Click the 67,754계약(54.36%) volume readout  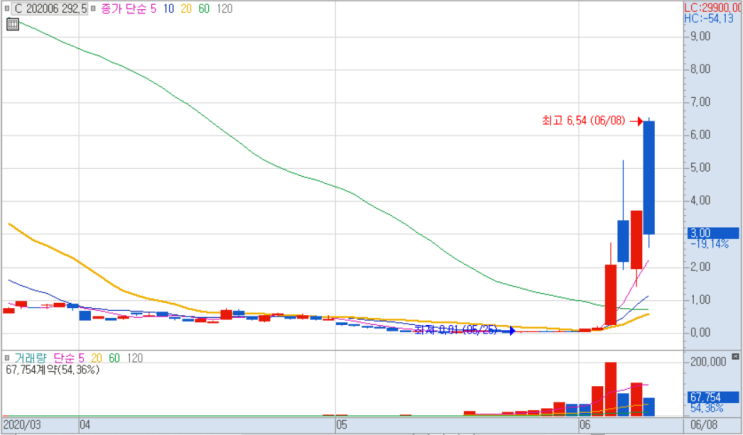tap(53, 370)
